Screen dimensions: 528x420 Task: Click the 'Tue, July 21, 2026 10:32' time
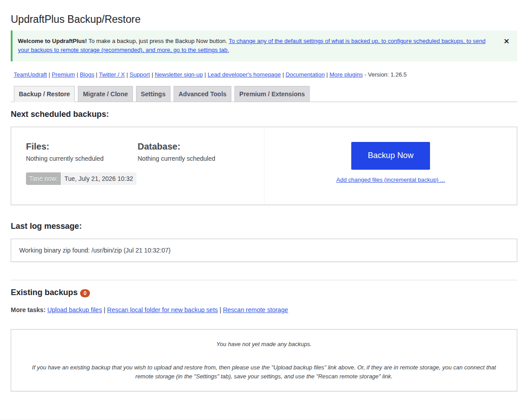pyautogui.click(x=98, y=179)
